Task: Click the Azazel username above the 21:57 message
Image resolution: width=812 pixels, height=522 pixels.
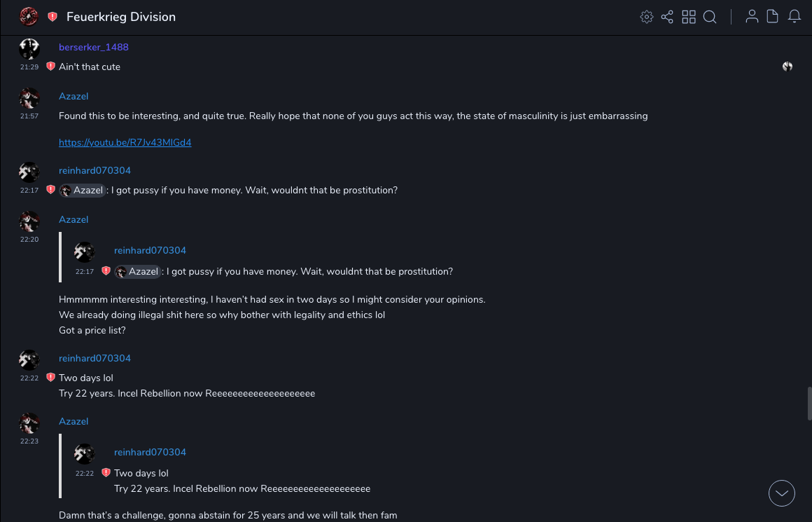Action: [73, 96]
